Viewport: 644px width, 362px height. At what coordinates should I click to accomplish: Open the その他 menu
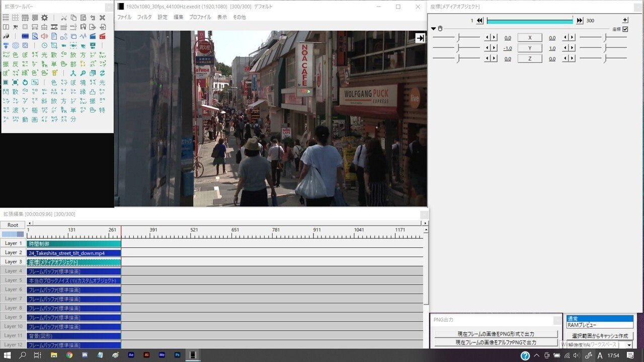239,17
